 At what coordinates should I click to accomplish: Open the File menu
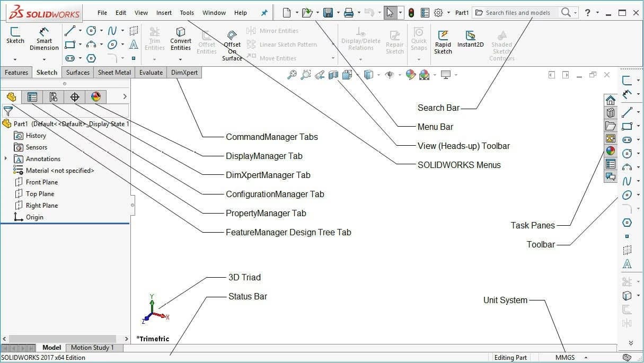[102, 13]
